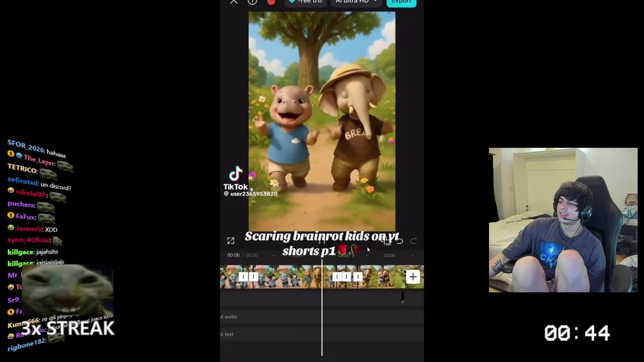Image resolution: width=644 pixels, height=362 pixels.
Task: Click the Add text track label
Action: [x=227, y=334]
